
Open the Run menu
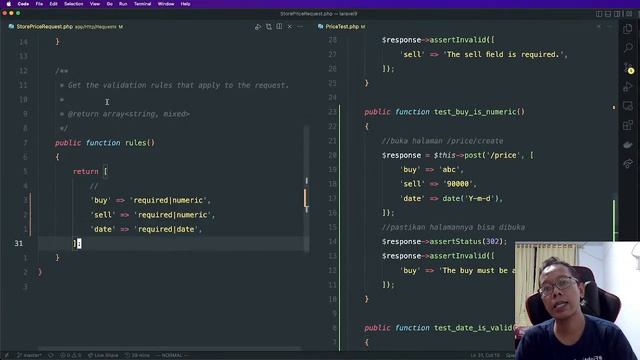(x=123, y=4)
